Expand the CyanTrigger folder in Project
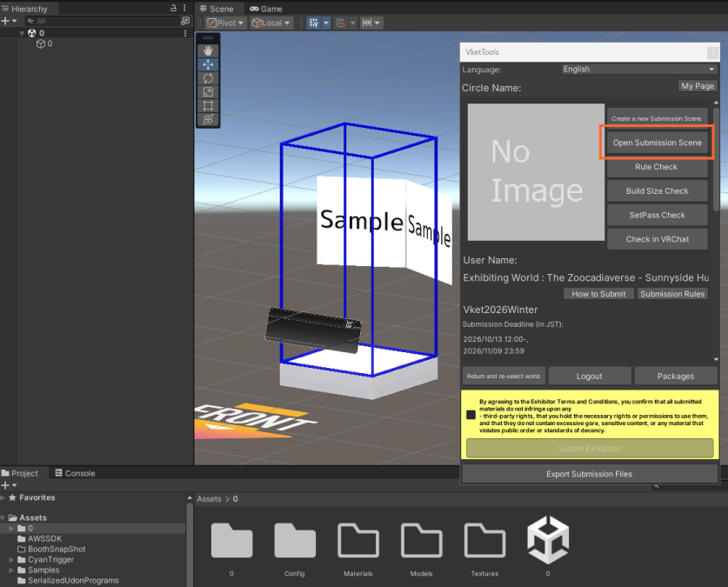Screen dimensions: 728x587 click(x=11, y=560)
